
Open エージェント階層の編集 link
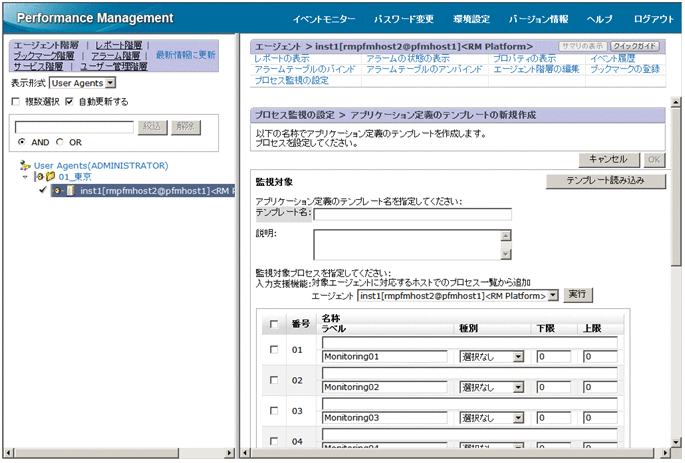pos(536,69)
